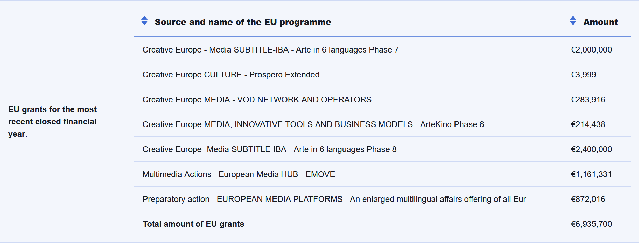Click the €1,161,331 amount cell
The width and height of the screenshot is (644, 251).
[591, 174]
